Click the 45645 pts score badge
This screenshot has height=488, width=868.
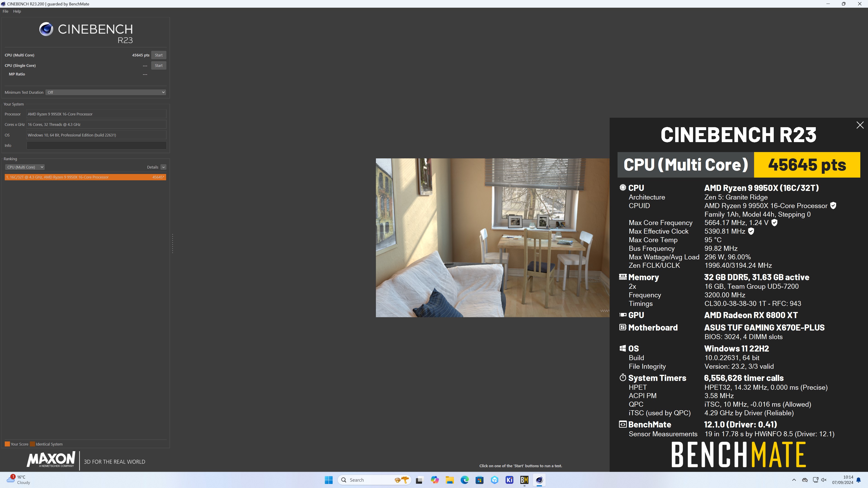tap(807, 165)
